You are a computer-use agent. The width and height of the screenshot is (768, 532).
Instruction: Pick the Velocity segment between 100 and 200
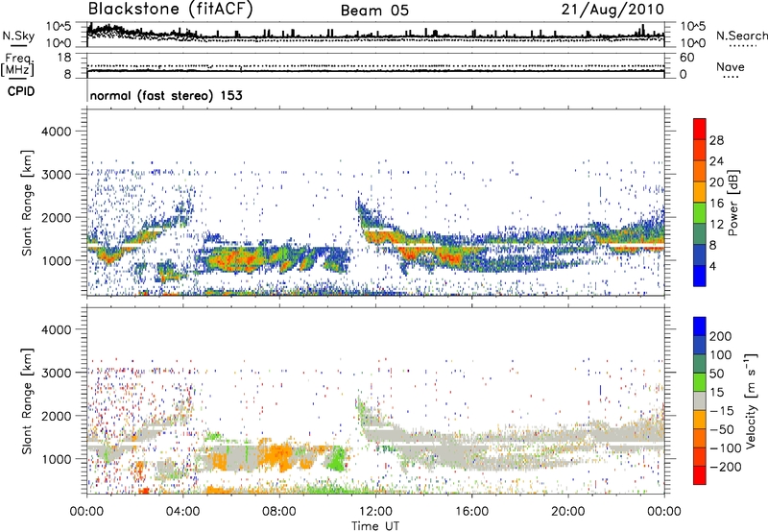pos(700,345)
